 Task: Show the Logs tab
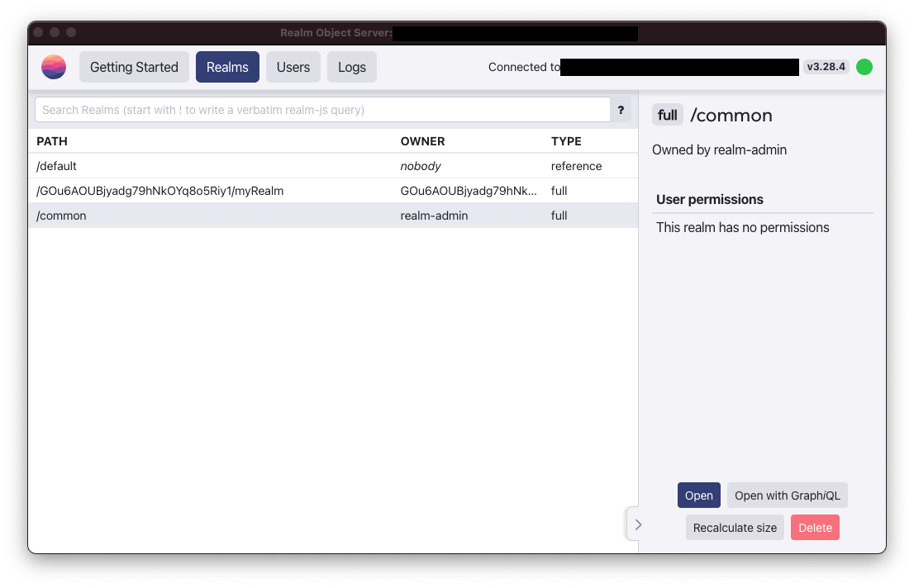click(351, 67)
